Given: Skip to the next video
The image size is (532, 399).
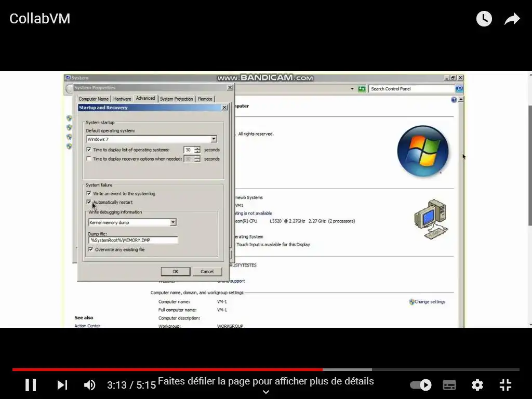Looking at the screenshot, I should 62,385.
